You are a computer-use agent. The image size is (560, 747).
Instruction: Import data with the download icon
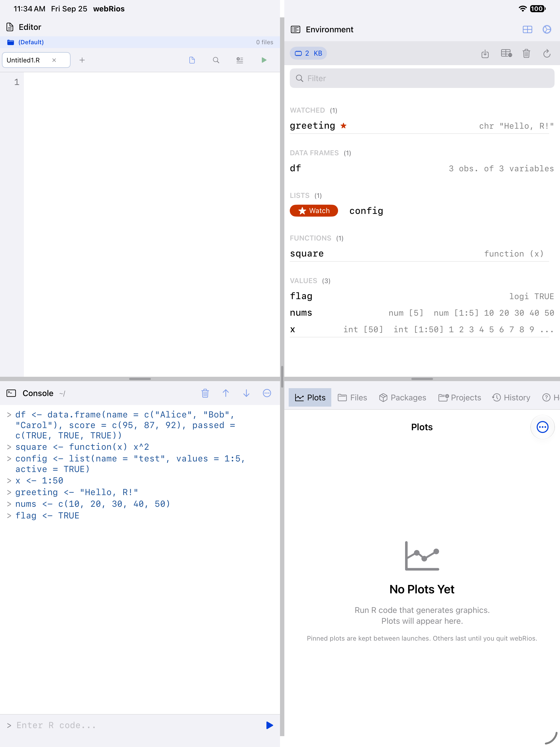[485, 53]
